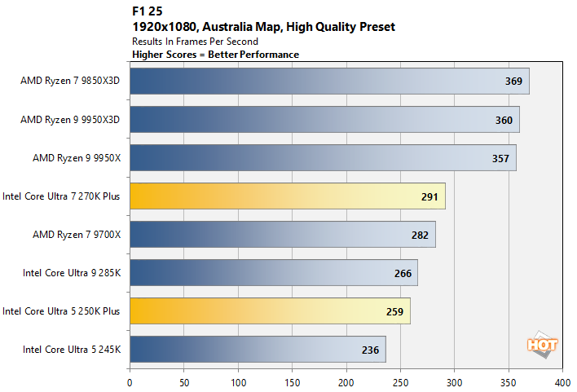Click the 291 score value
The width and height of the screenshot is (577, 392).
click(429, 197)
